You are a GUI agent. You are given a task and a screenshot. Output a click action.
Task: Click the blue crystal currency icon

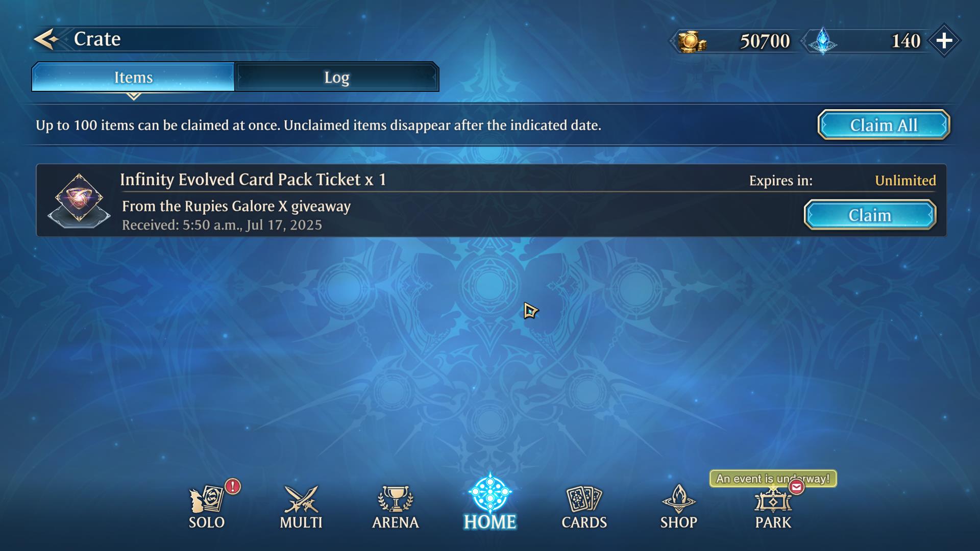[823, 41]
